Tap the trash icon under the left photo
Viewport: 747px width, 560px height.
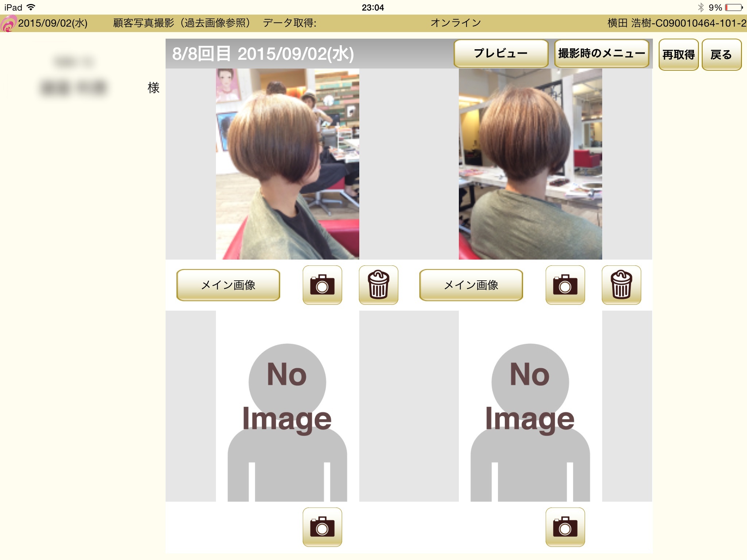coord(379,285)
